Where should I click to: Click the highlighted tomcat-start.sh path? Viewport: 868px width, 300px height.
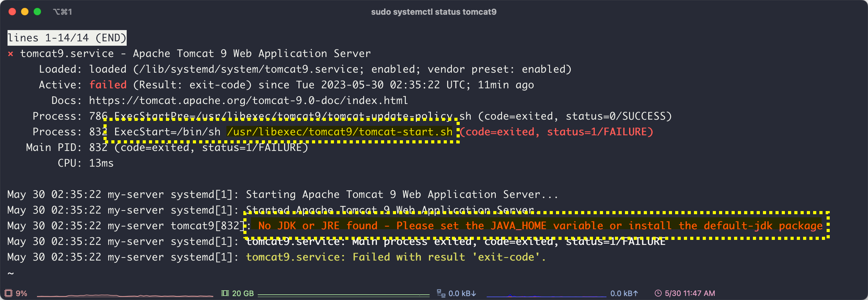(339, 132)
